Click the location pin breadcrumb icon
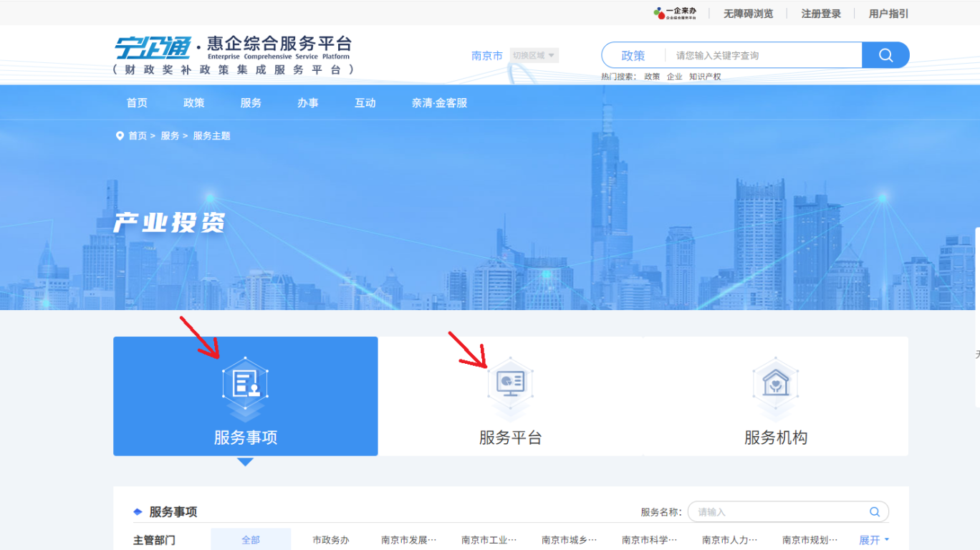Viewport: 980px width, 550px height. coord(120,136)
